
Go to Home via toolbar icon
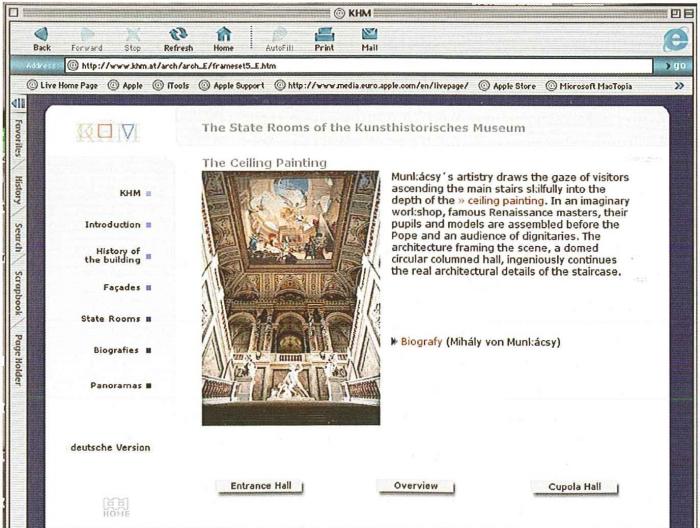pos(224,36)
